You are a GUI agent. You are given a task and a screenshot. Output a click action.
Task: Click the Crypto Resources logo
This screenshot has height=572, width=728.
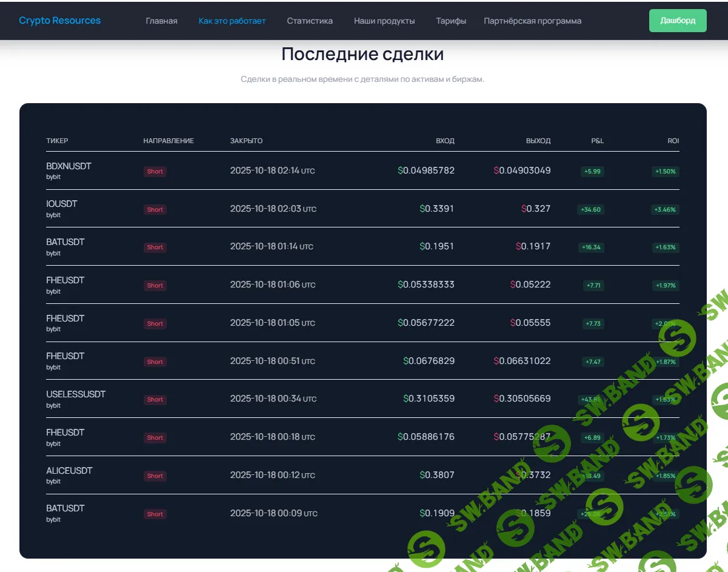[x=59, y=20]
